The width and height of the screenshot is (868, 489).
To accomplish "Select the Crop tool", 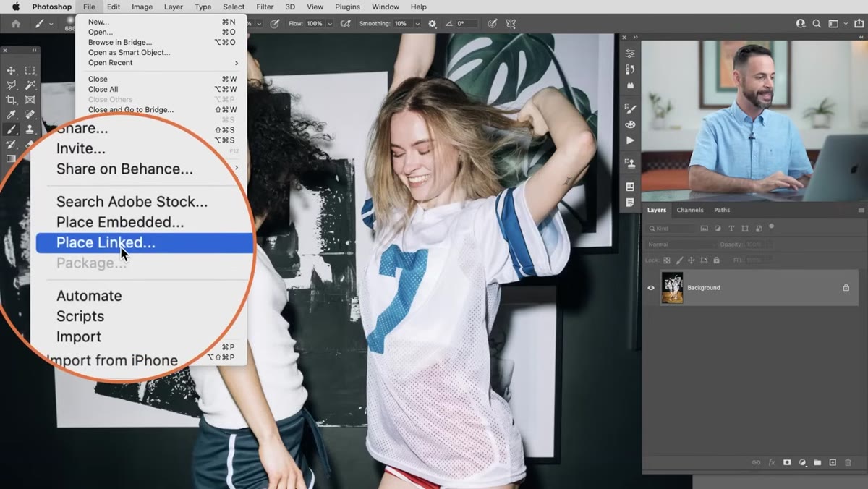I will pos(11,100).
